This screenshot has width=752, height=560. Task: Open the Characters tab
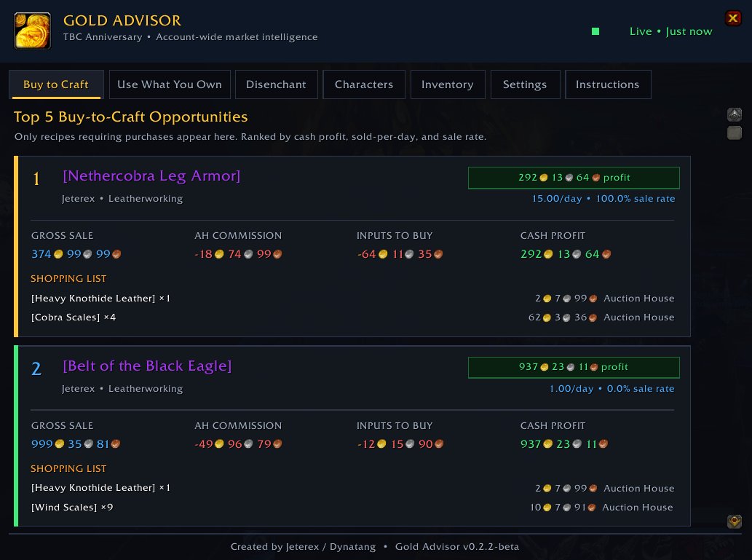pyautogui.click(x=364, y=84)
